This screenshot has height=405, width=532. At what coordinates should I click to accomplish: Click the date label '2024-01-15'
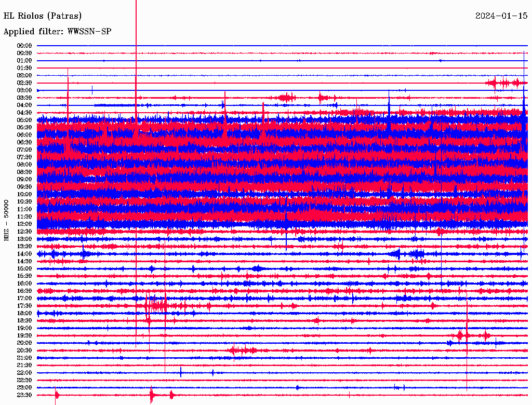pyautogui.click(x=501, y=16)
